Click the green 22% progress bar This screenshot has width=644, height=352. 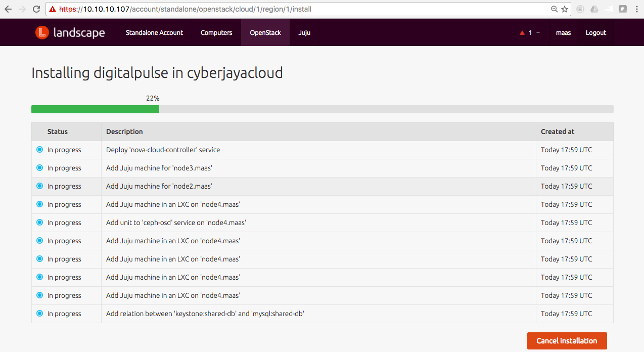tap(95, 109)
